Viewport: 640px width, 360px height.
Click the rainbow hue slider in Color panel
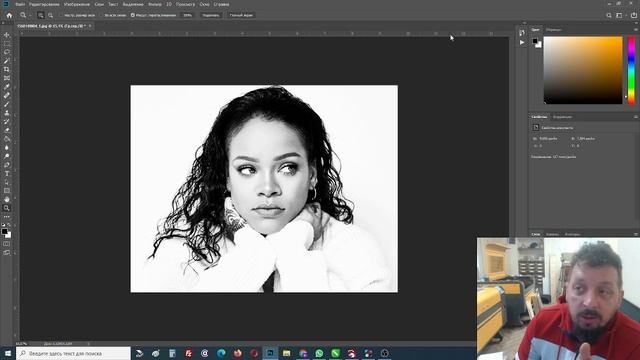(x=631, y=70)
